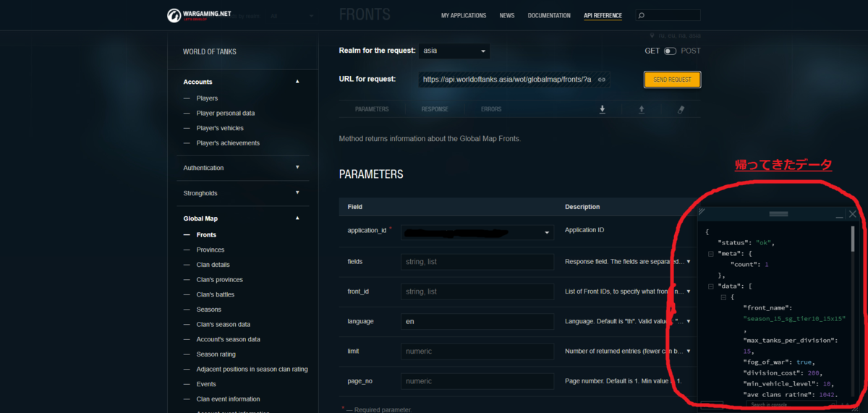
Task: Toggle GET/POST request method switch
Action: [670, 51]
